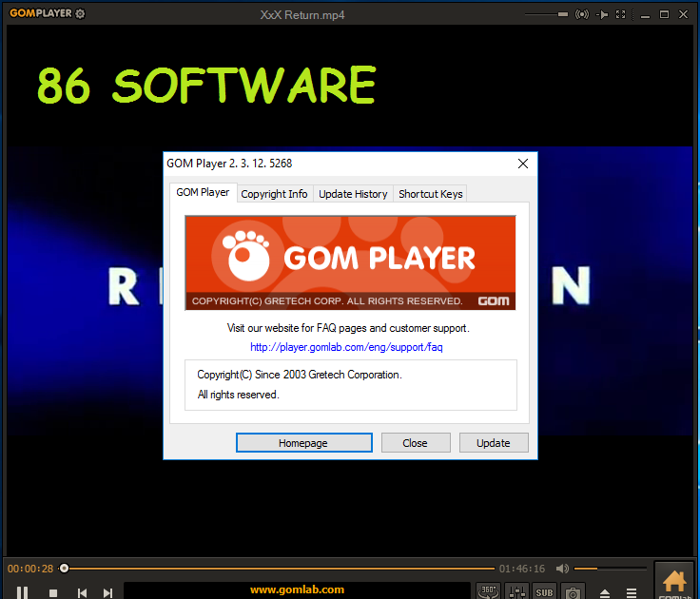The height and width of the screenshot is (599, 700).
Task: Switch to the Copyright Info tab
Action: click(x=275, y=194)
